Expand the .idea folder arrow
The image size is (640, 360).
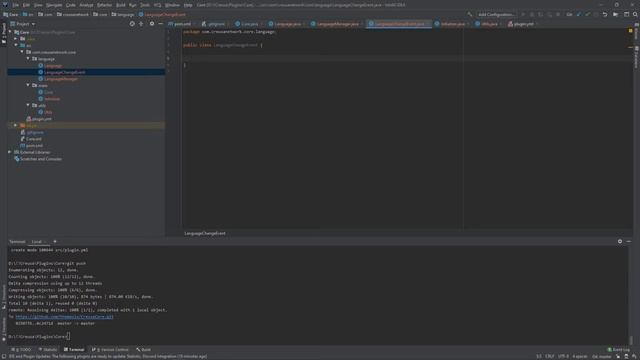(x=16, y=39)
